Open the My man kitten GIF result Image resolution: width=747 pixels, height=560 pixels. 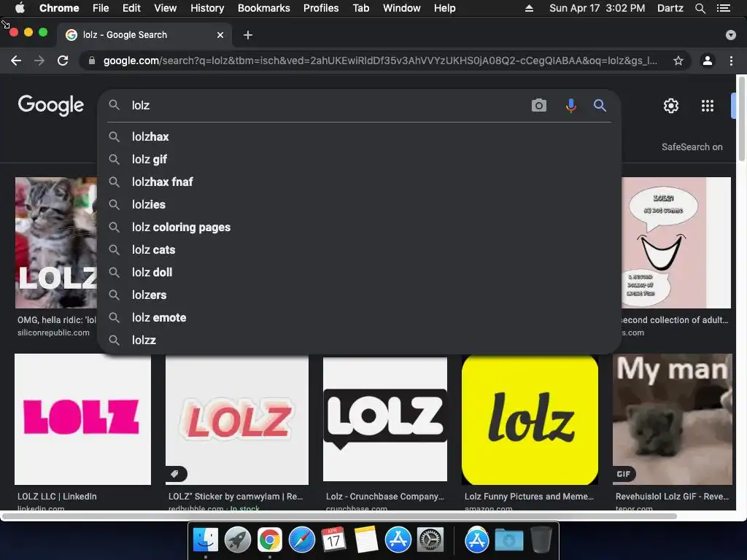(x=672, y=419)
